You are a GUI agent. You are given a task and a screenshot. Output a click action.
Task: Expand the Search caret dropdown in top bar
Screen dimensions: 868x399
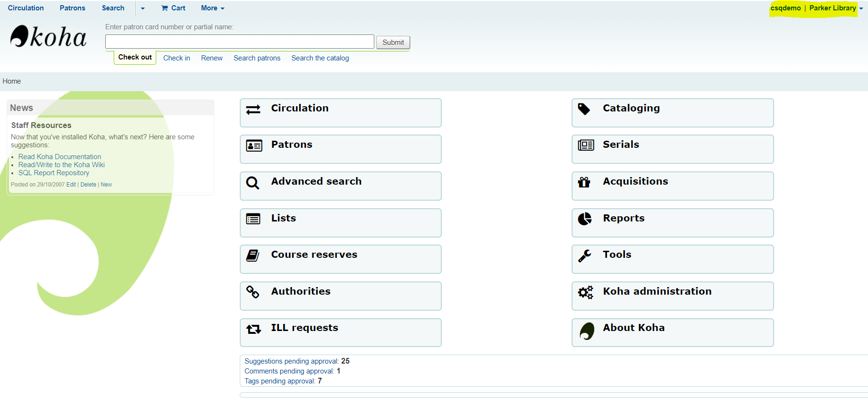pyautogui.click(x=143, y=8)
